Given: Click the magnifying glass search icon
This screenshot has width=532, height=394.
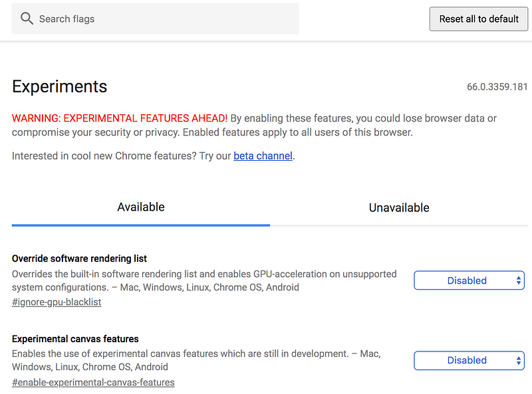Looking at the screenshot, I should [27, 19].
